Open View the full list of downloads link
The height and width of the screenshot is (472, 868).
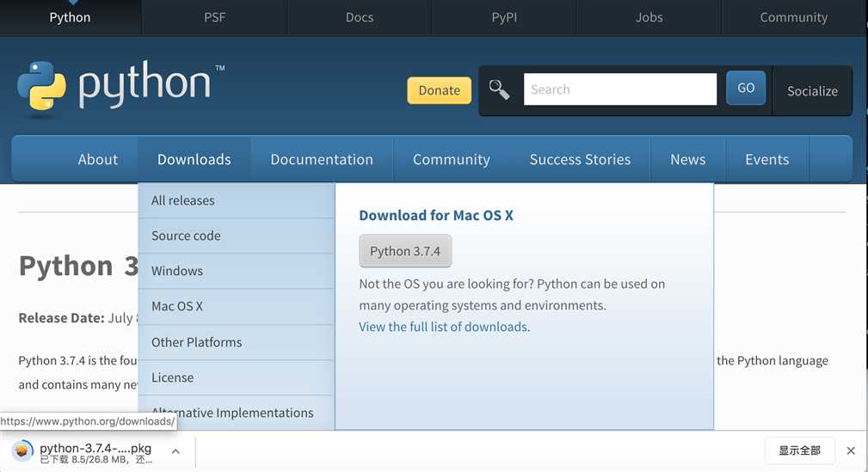444,327
